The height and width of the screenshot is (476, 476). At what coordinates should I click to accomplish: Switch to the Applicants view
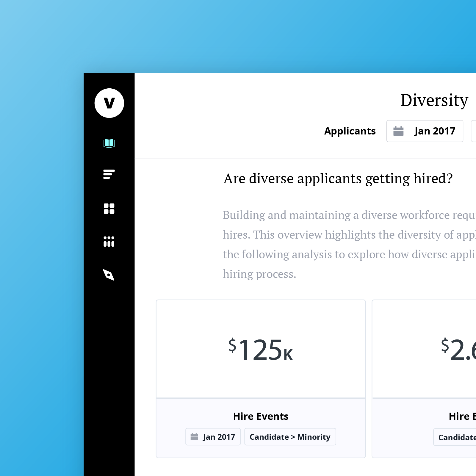click(350, 131)
